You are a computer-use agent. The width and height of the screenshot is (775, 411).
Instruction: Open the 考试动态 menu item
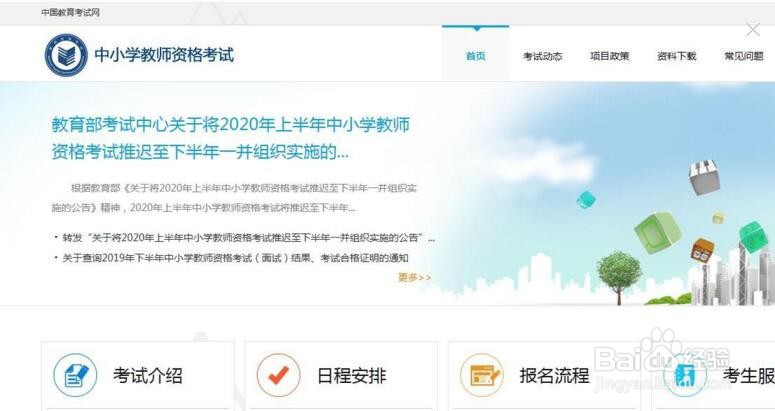pos(543,56)
